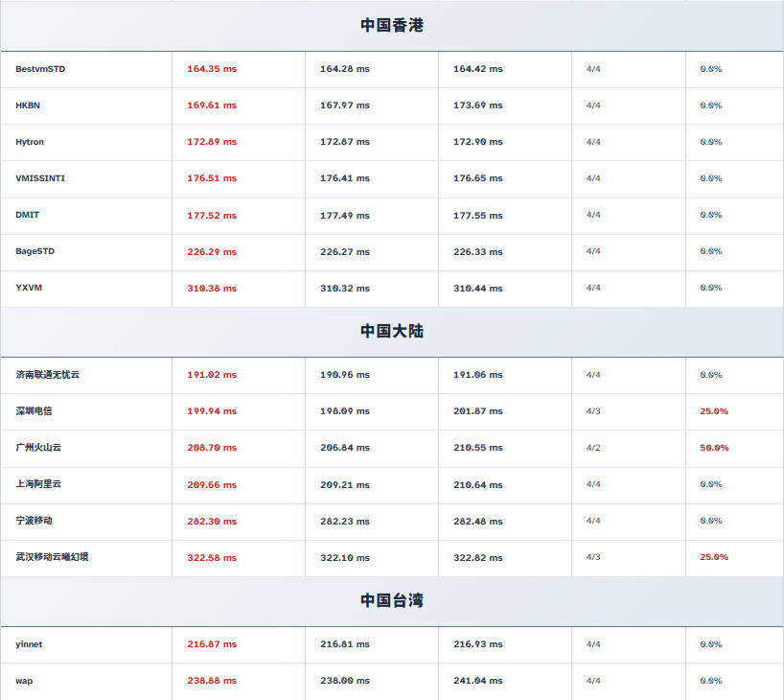Screen dimensions: 784x700
Task: Select the BestvmSTD node name
Action: pos(40,69)
